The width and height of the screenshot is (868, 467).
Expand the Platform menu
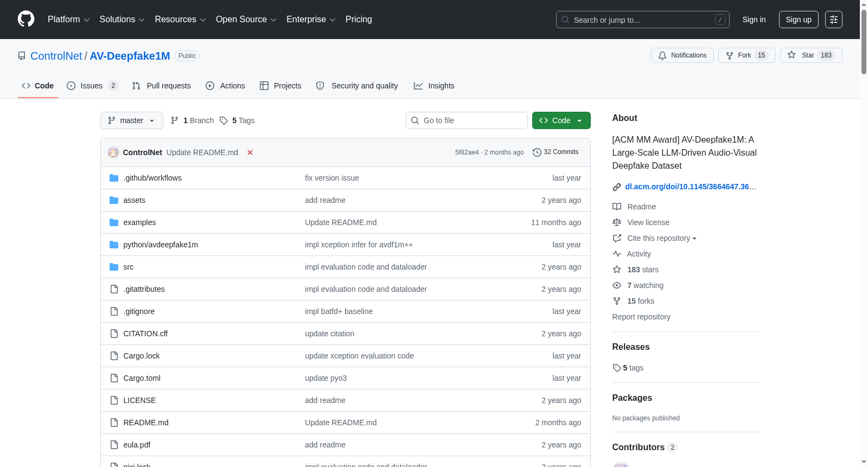pyautogui.click(x=69, y=20)
